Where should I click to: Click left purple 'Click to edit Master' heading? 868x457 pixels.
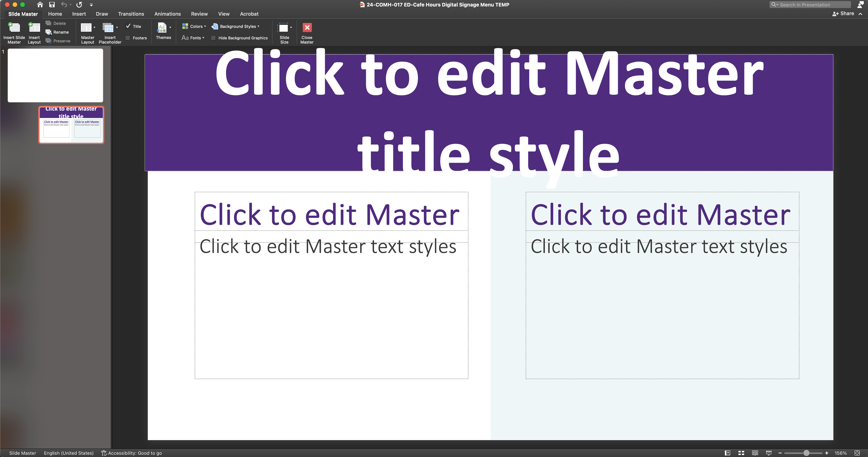330,215
